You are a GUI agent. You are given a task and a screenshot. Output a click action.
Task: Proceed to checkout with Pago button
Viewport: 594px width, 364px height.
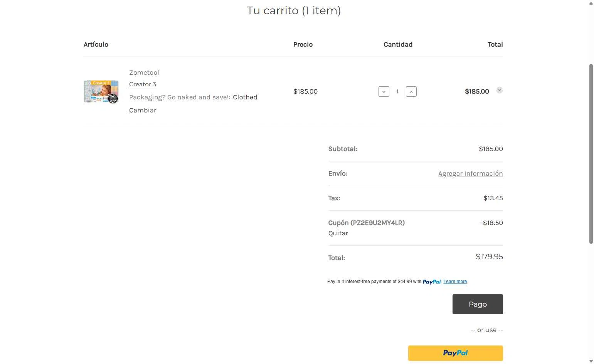point(478,304)
